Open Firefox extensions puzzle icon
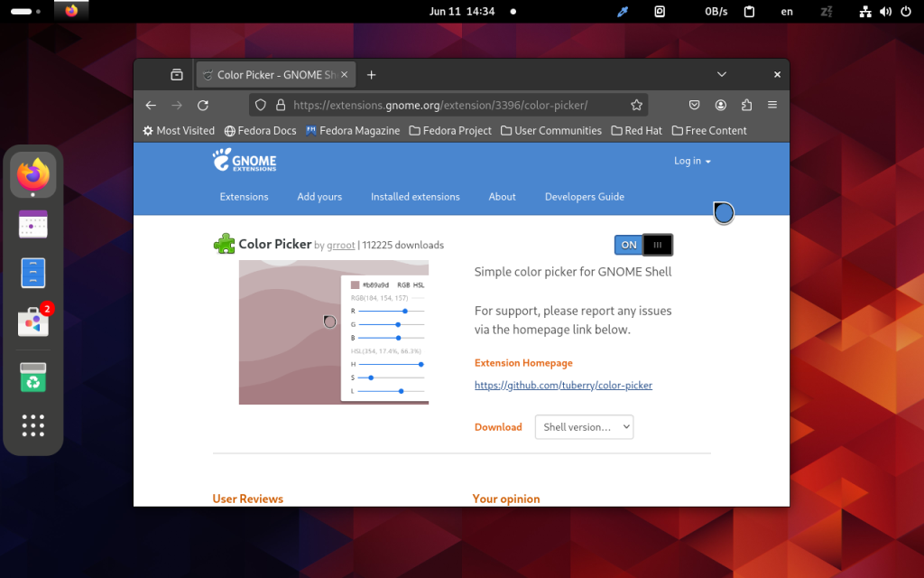This screenshot has width=924, height=578. 746,105
